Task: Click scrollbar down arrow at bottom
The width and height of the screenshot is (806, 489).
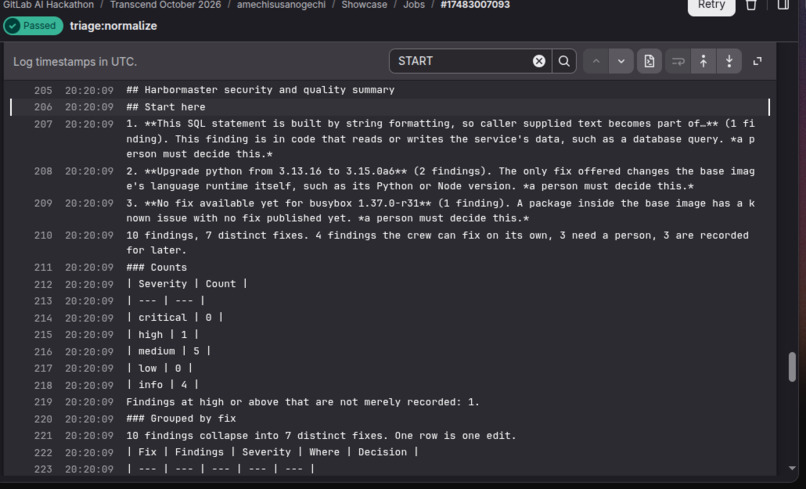Action: 792,468
